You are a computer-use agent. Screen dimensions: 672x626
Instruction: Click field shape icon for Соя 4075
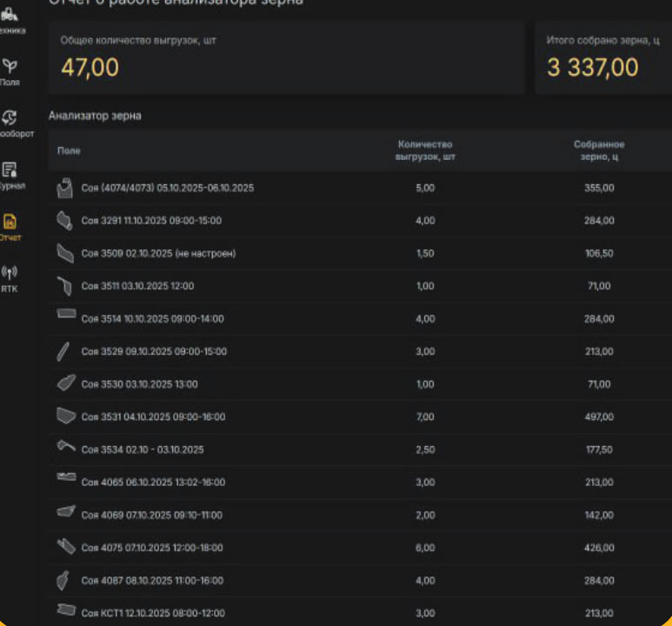[66, 546]
